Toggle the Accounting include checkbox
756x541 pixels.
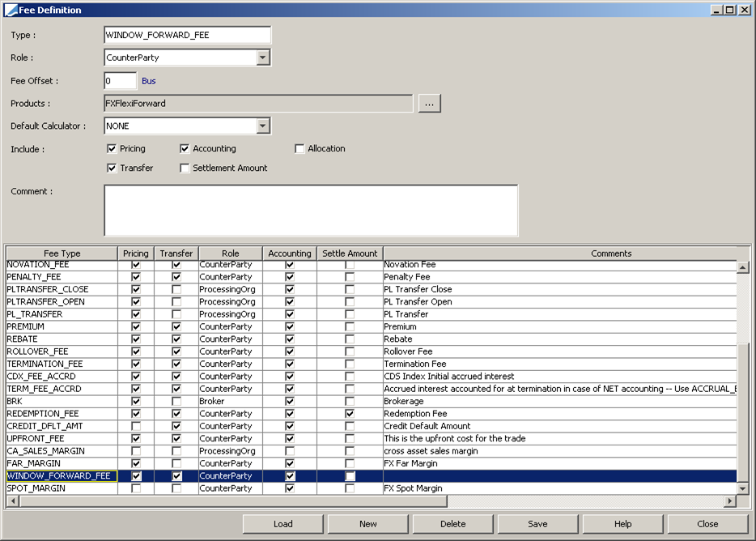coord(185,149)
